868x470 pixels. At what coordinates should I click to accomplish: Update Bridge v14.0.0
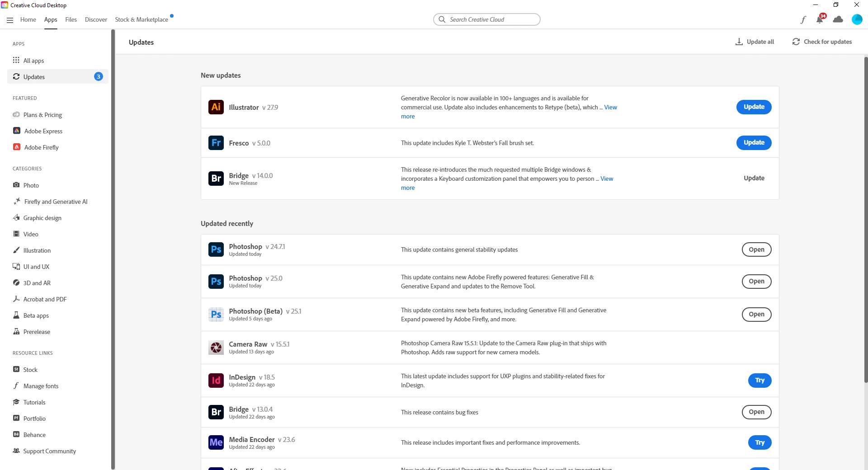tap(754, 178)
